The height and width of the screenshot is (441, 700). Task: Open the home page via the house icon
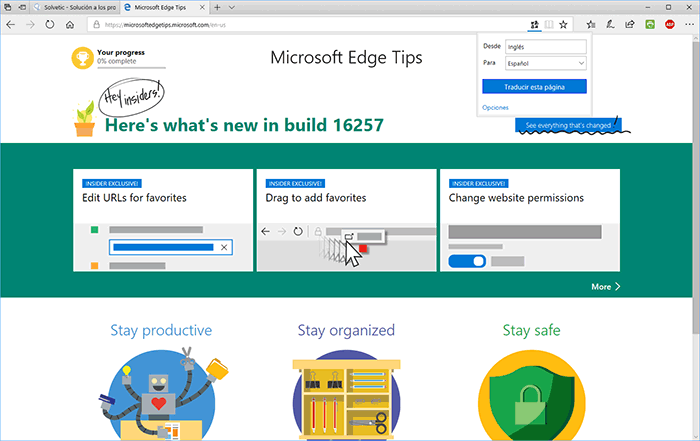pos(70,25)
